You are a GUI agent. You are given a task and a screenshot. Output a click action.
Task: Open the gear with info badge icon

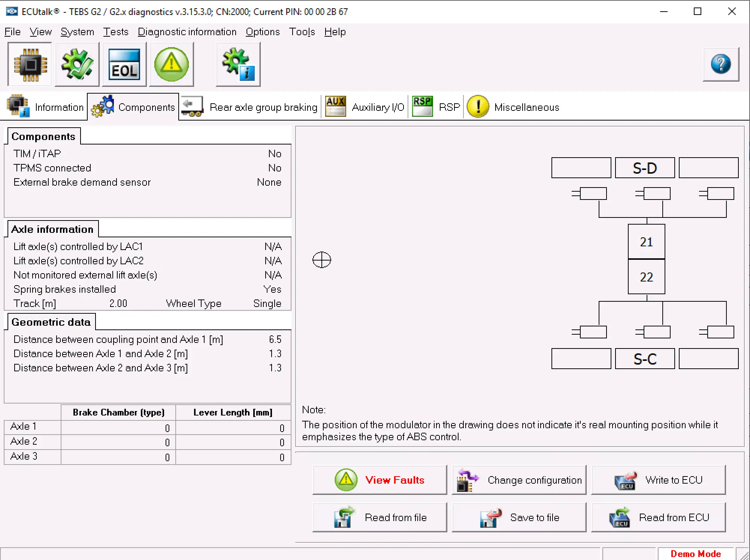[238, 64]
